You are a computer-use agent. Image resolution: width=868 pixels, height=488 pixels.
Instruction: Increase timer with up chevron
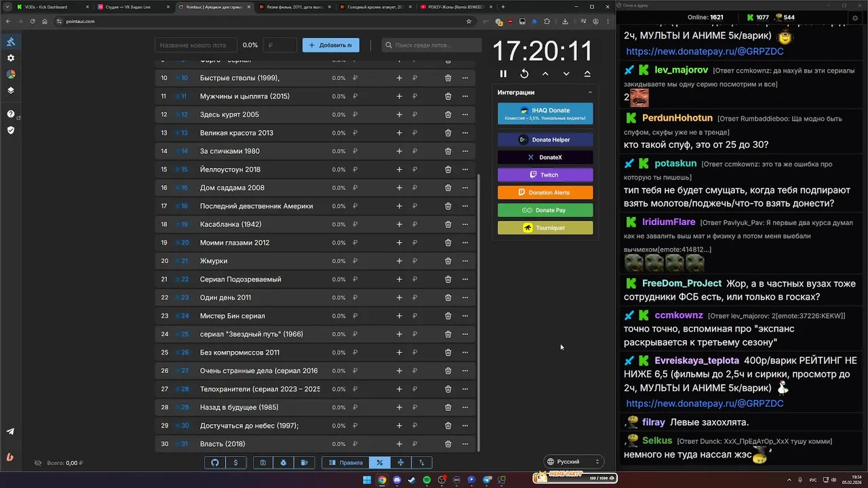click(x=545, y=74)
